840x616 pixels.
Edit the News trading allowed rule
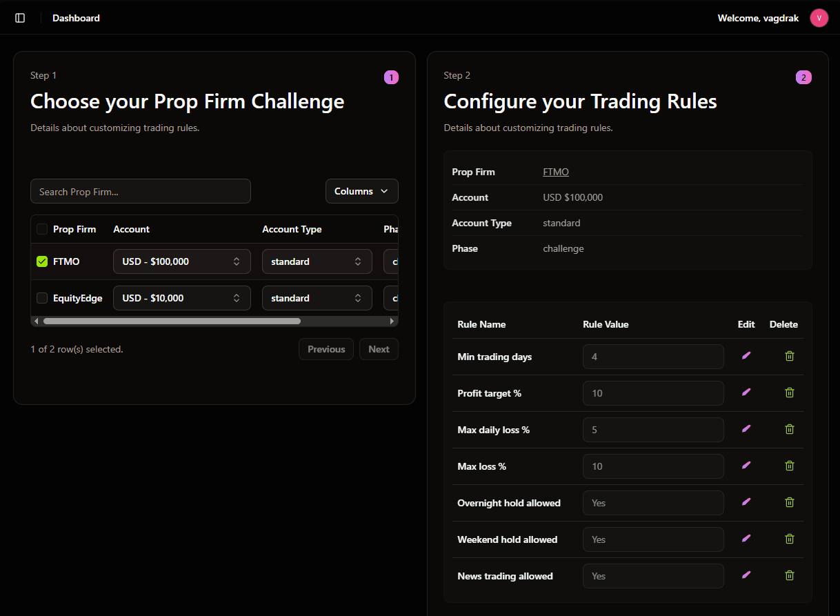(746, 575)
